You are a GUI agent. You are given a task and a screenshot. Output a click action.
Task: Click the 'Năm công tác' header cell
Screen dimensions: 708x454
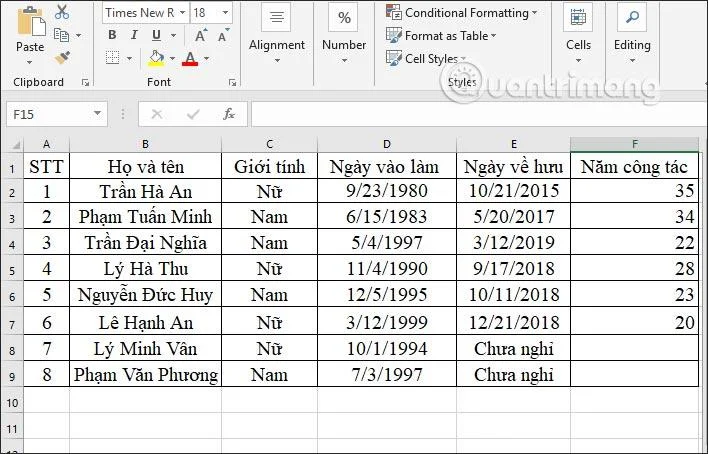pyautogui.click(x=634, y=167)
